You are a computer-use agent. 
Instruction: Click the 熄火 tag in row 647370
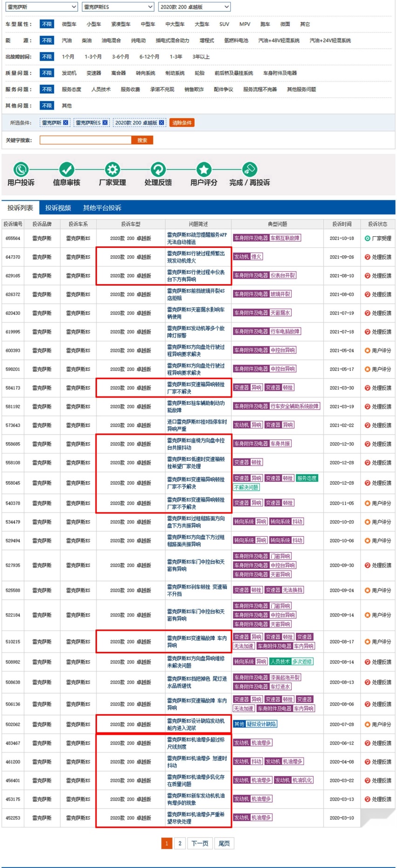(x=256, y=257)
